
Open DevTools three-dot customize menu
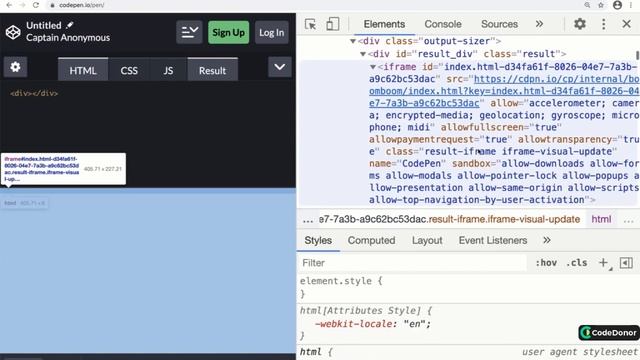[x=603, y=24]
